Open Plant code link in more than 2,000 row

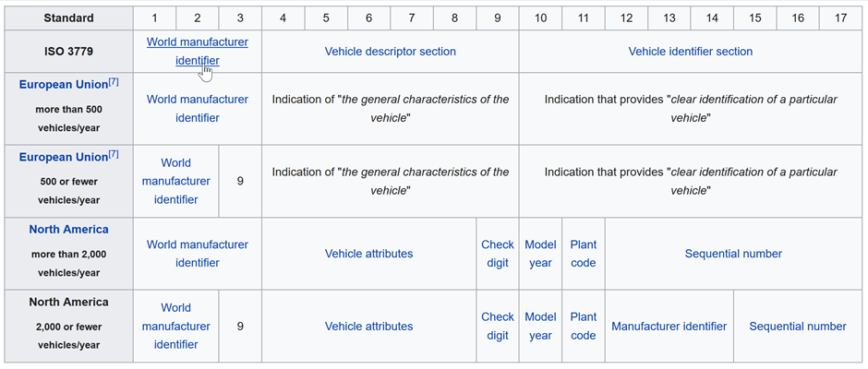coord(584,254)
